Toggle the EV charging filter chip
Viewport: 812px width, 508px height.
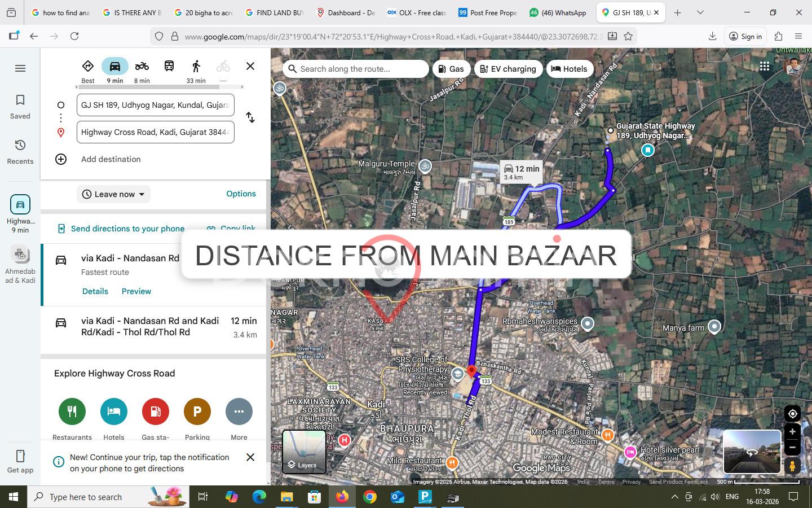(x=507, y=69)
